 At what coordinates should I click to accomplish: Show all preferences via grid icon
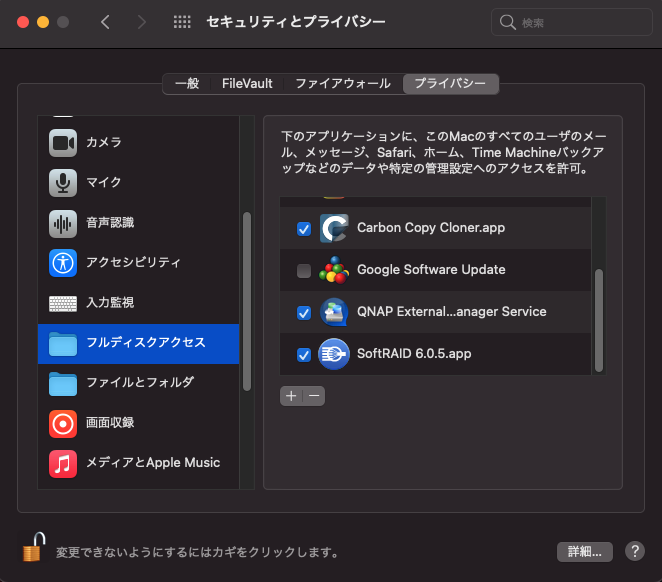tap(182, 22)
